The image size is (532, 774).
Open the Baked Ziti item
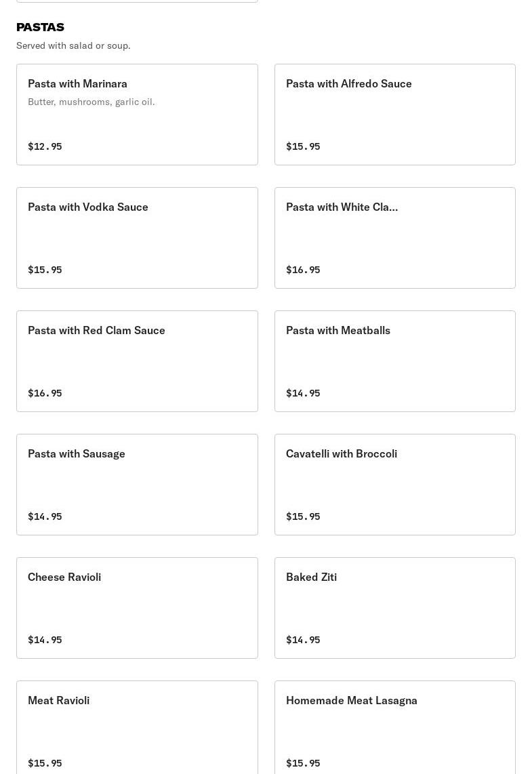click(x=395, y=608)
